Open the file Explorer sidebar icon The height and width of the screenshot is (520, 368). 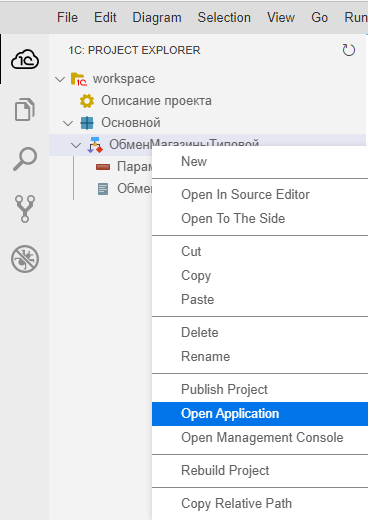point(25,109)
